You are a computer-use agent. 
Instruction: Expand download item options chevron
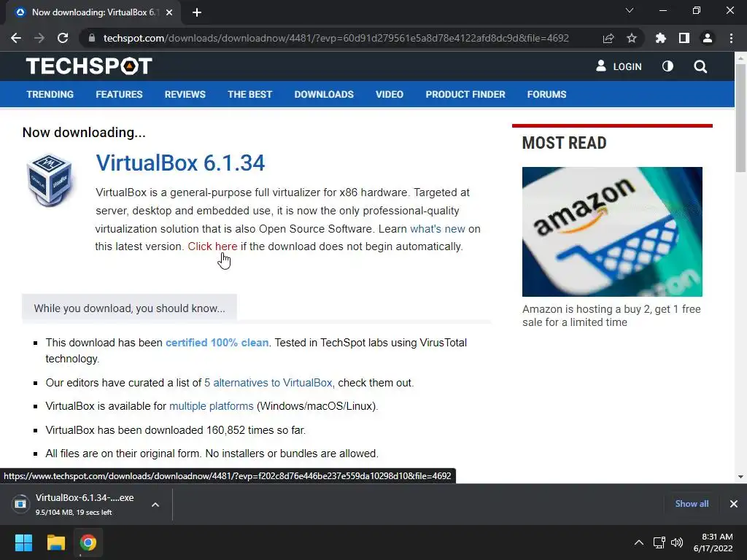point(155,505)
